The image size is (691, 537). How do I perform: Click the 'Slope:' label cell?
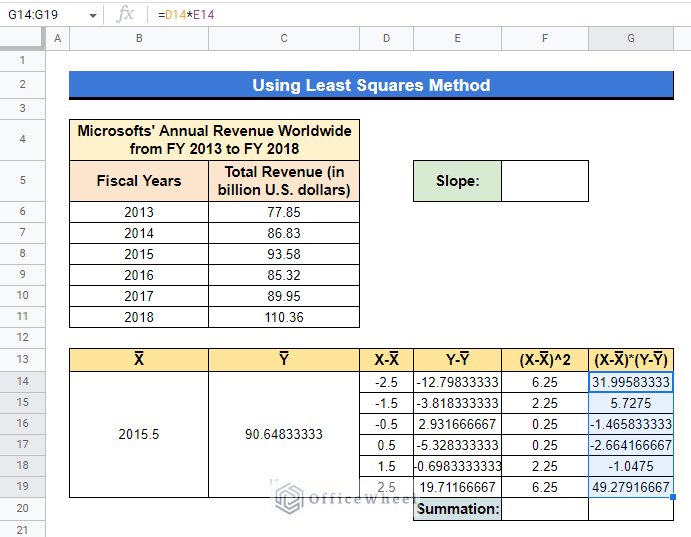tap(457, 181)
